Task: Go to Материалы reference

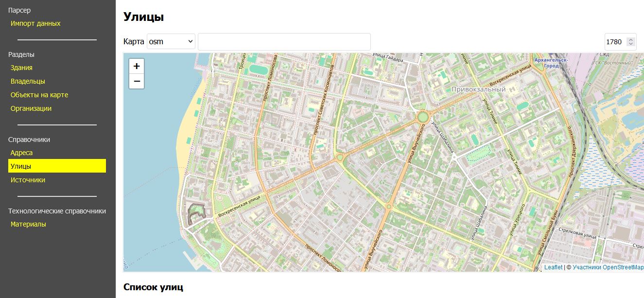Action: coord(28,224)
